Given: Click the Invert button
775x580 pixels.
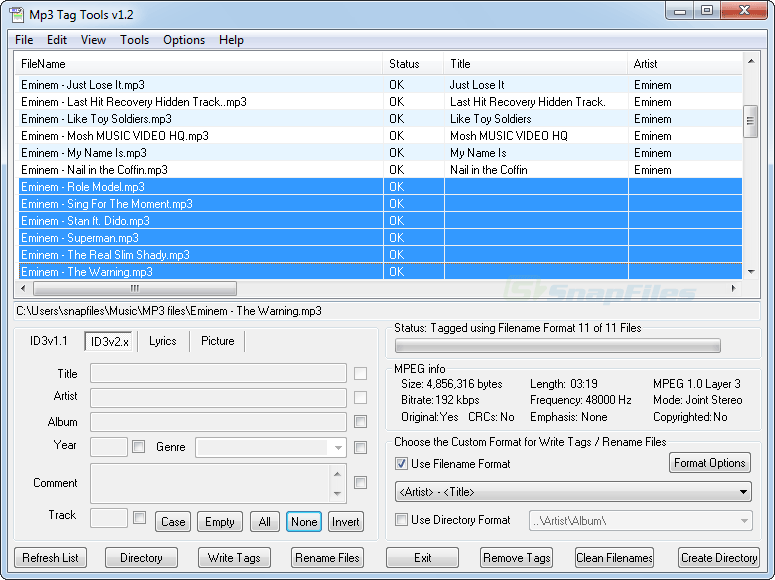Looking at the screenshot, I should pyautogui.click(x=345, y=522).
